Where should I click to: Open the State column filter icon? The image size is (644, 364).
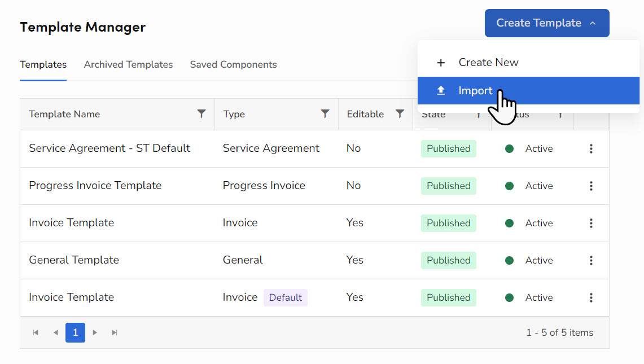(x=478, y=114)
